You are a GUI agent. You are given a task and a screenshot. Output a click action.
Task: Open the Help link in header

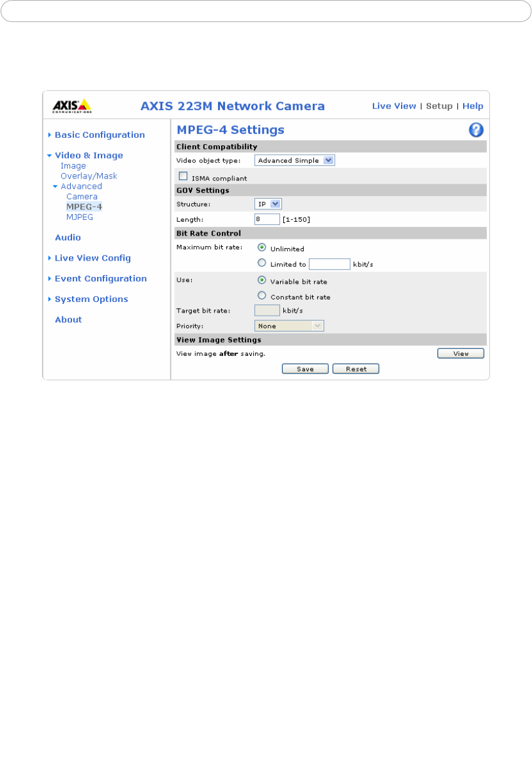pyautogui.click(x=473, y=106)
